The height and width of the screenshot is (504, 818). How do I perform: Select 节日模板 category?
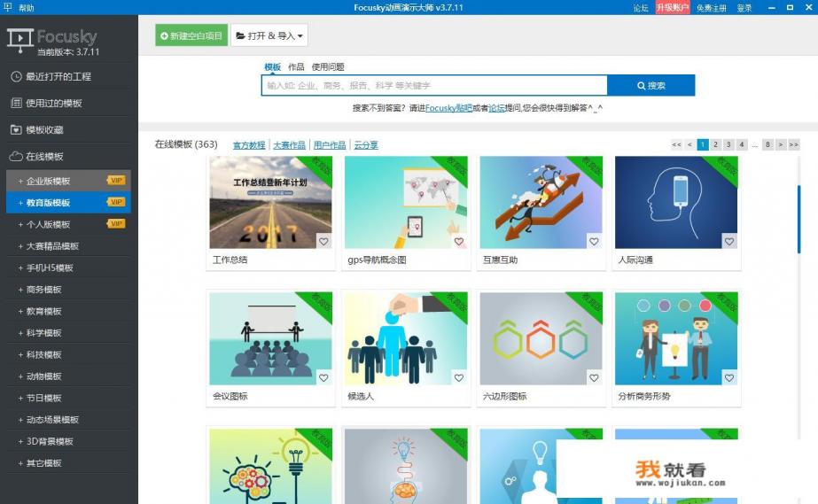pyautogui.click(x=68, y=398)
